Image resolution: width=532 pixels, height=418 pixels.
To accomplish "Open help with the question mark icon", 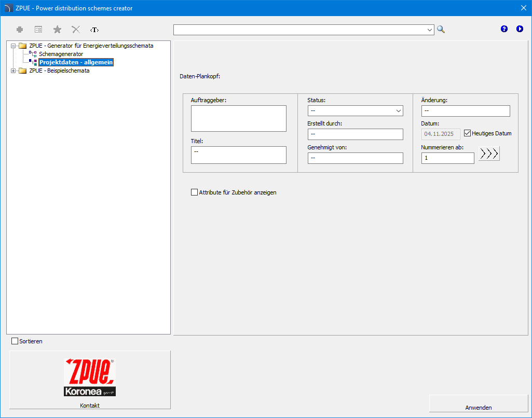I will [504, 29].
